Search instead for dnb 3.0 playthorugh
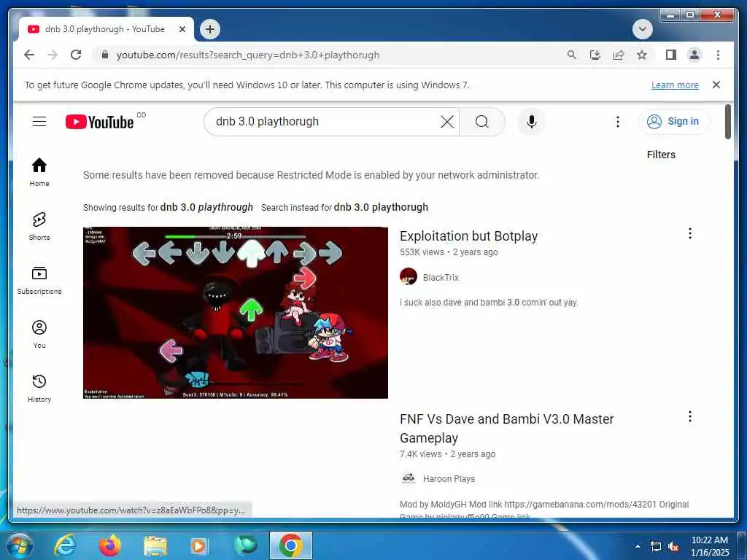The width and height of the screenshot is (747, 560). point(381,208)
